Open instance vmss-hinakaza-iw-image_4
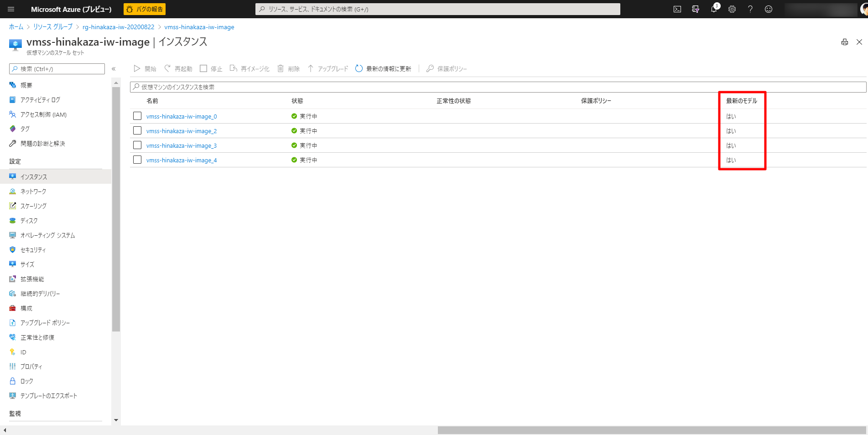Viewport: 868px width, 435px height. pyautogui.click(x=182, y=160)
